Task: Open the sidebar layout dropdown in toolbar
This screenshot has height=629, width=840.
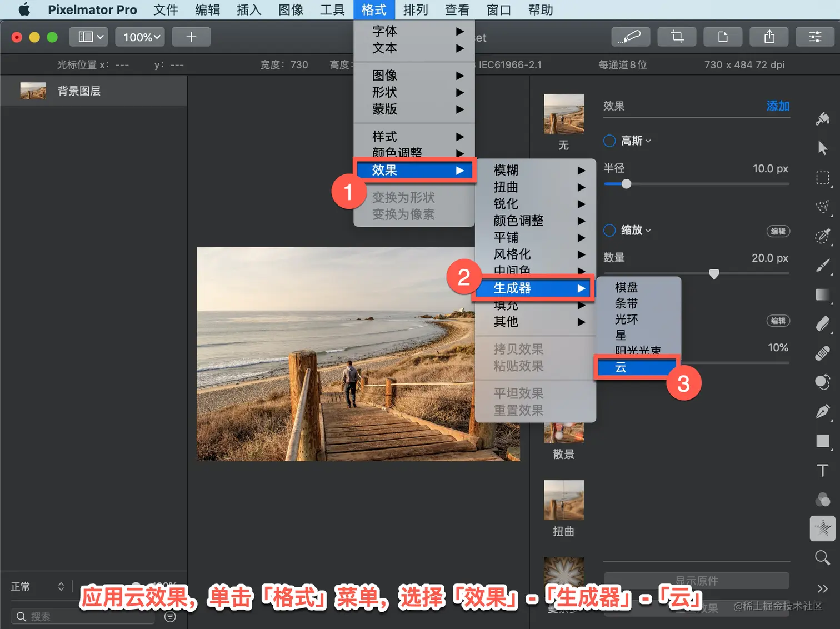Action: pos(89,37)
